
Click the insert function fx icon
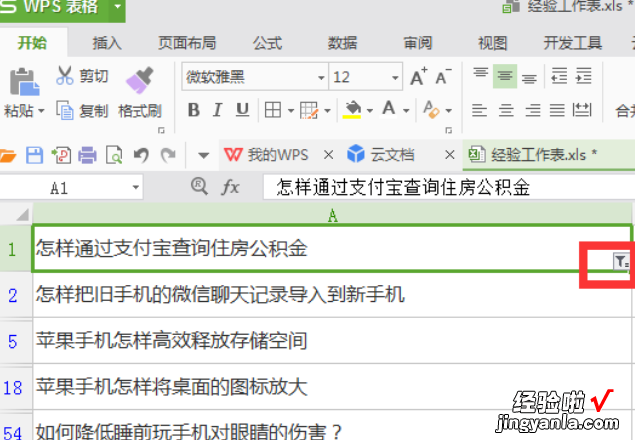[x=230, y=188]
